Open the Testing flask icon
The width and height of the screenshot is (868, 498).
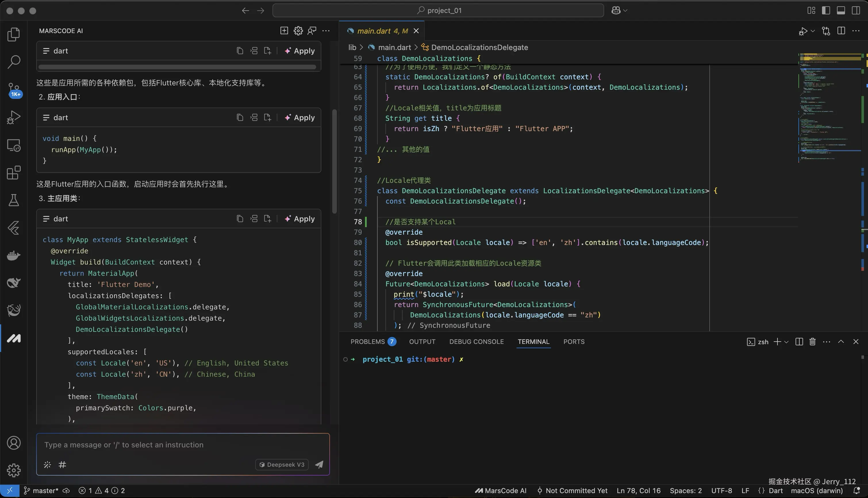pyautogui.click(x=14, y=200)
